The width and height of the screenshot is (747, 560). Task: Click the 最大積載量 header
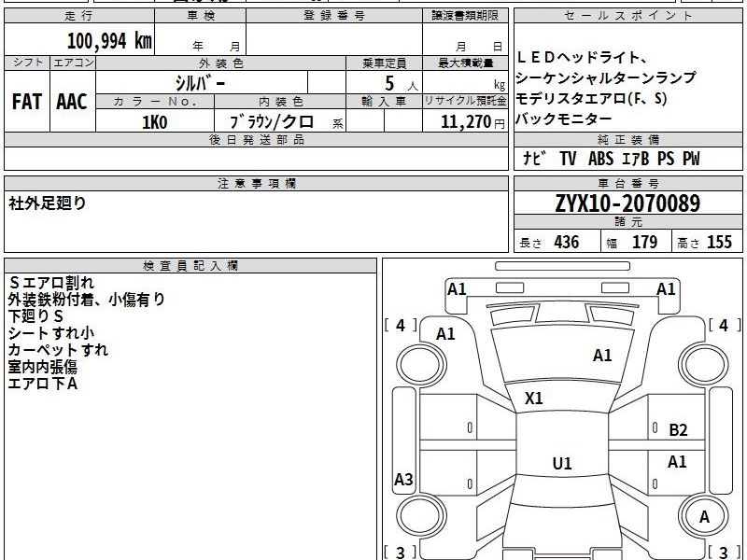coord(465,63)
